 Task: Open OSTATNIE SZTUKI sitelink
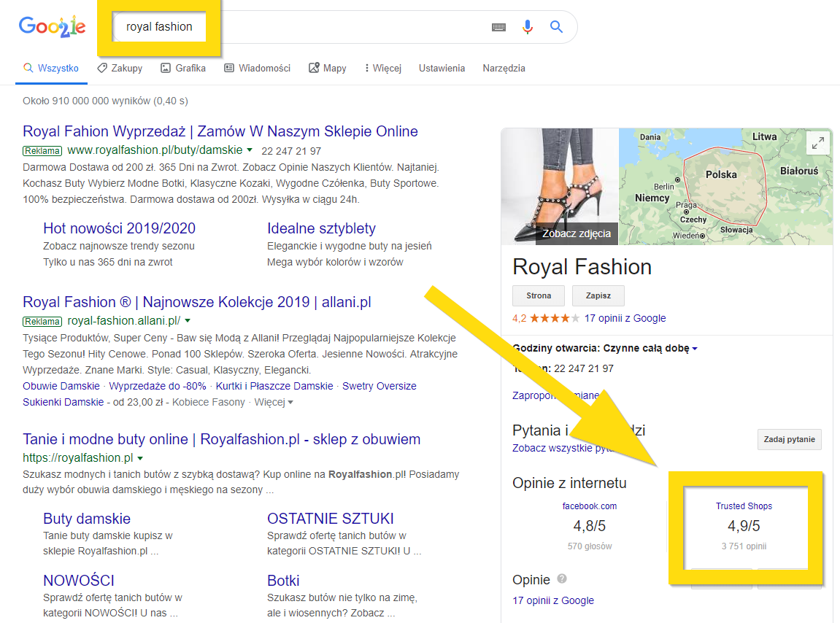(x=331, y=519)
